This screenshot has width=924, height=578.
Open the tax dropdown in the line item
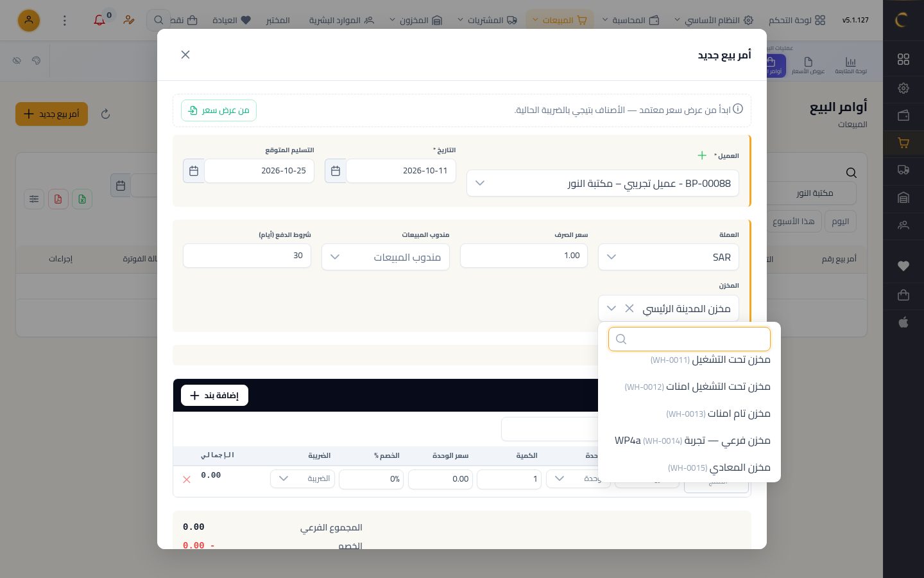pos(302,478)
